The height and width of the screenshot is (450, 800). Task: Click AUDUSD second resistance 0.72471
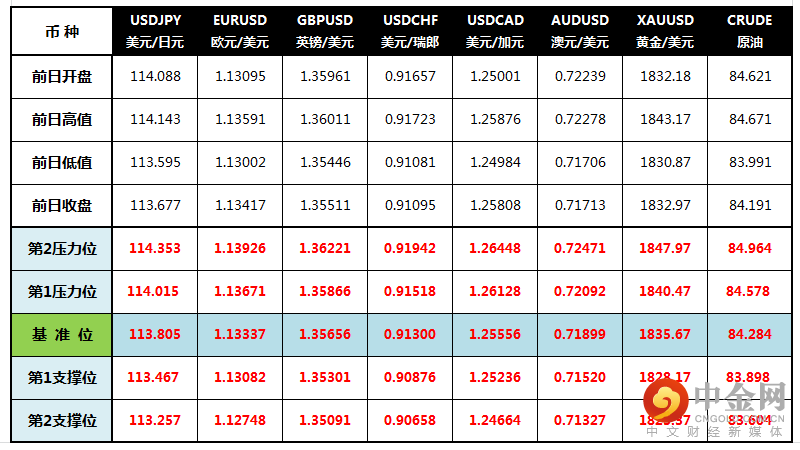tap(580, 248)
